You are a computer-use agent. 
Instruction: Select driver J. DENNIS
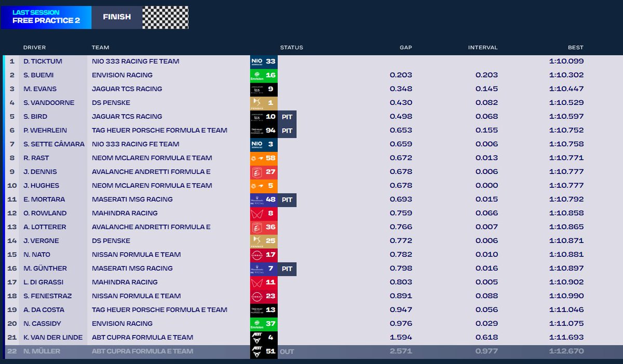click(x=40, y=171)
